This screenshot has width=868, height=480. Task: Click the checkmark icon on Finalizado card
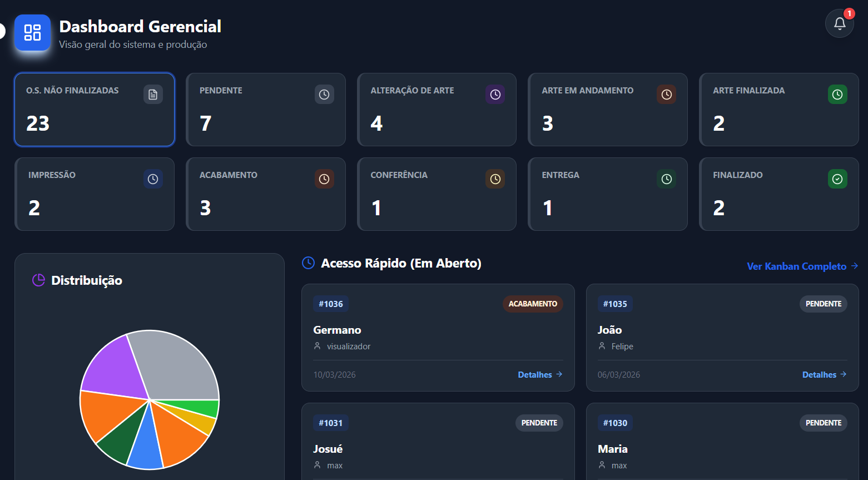pos(837,179)
